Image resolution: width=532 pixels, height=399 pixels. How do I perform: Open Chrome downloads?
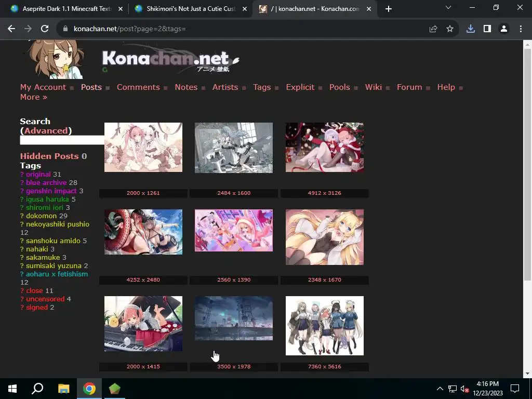pos(471,29)
